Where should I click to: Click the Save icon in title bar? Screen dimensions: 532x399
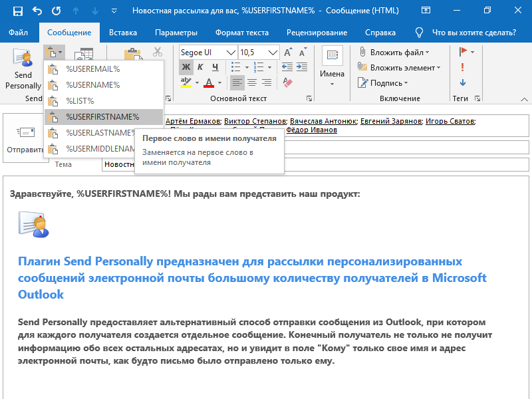click(x=17, y=11)
